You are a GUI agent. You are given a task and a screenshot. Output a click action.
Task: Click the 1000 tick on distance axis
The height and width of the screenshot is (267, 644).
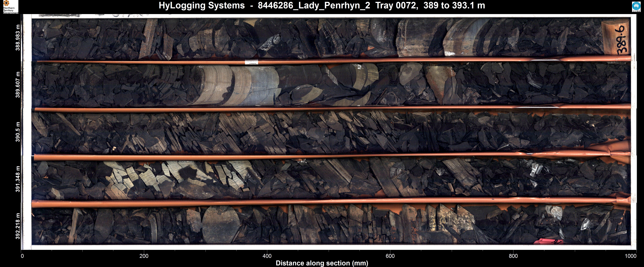coord(631,256)
